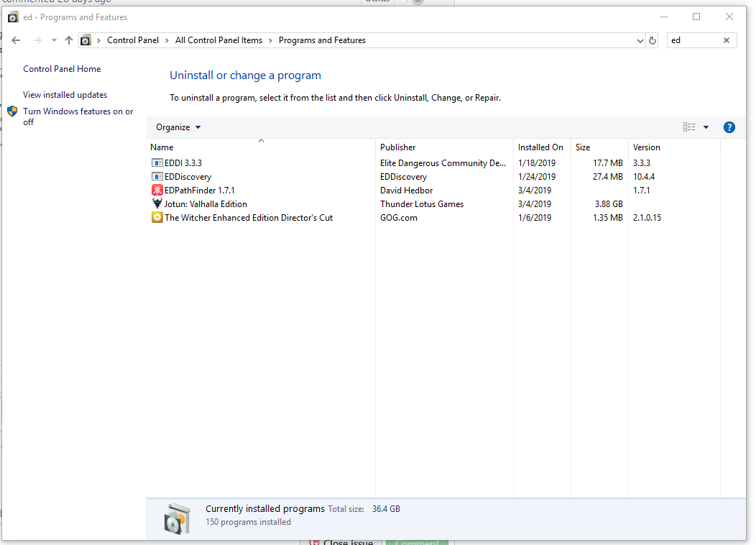
Task: Click Control Panel in the breadcrumb
Action: [133, 40]
